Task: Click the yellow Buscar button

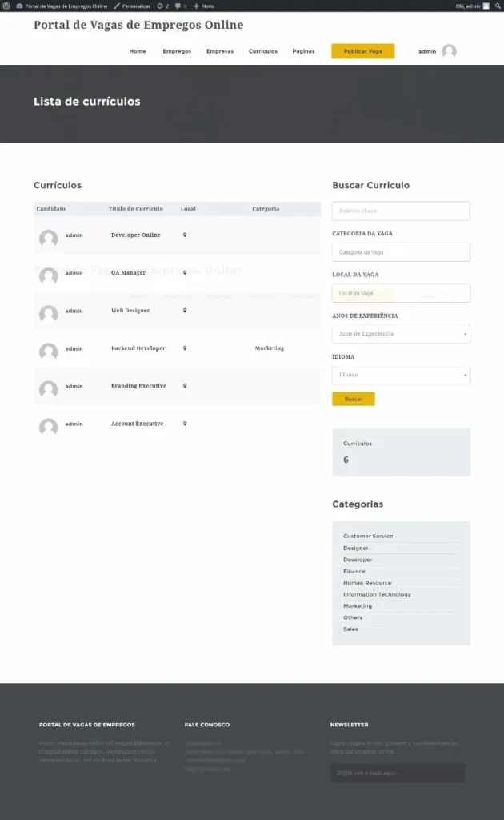Action: pos(353,399)
